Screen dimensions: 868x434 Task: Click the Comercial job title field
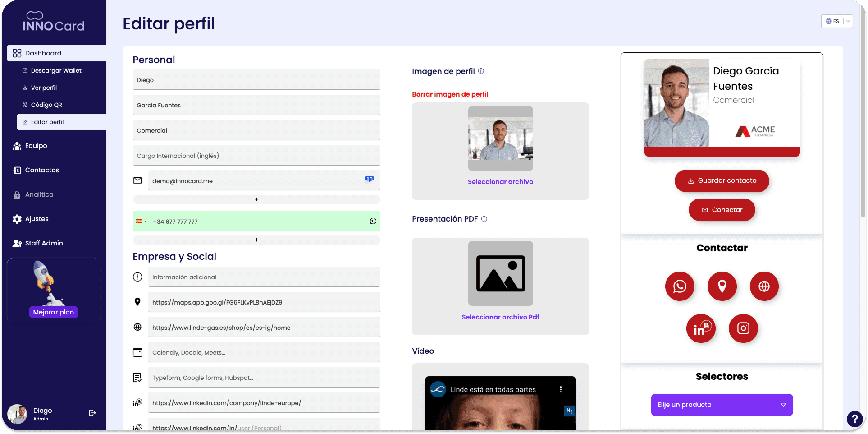pos(256,130)
